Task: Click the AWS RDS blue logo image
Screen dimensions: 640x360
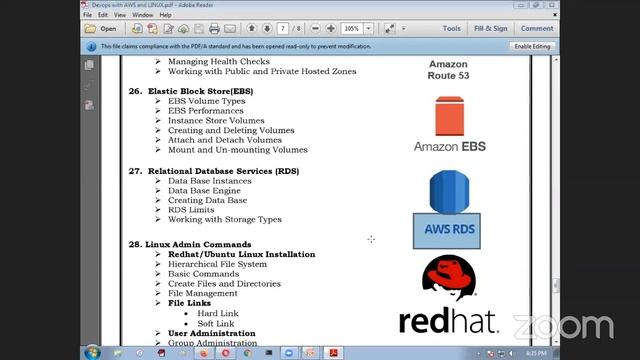Action: (447, 209)
